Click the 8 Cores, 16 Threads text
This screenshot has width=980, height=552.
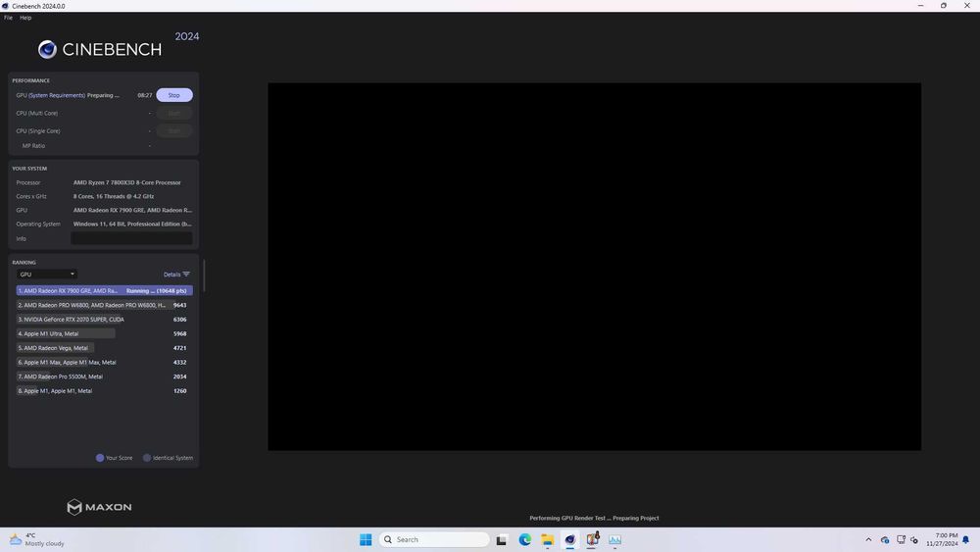pyautogui.click(x=113, y=196)
